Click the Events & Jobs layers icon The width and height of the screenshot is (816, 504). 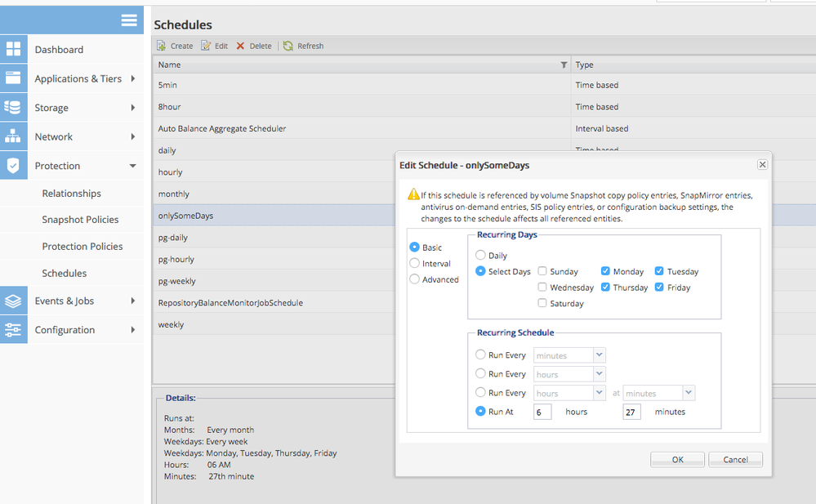click(x=13, y=301)
